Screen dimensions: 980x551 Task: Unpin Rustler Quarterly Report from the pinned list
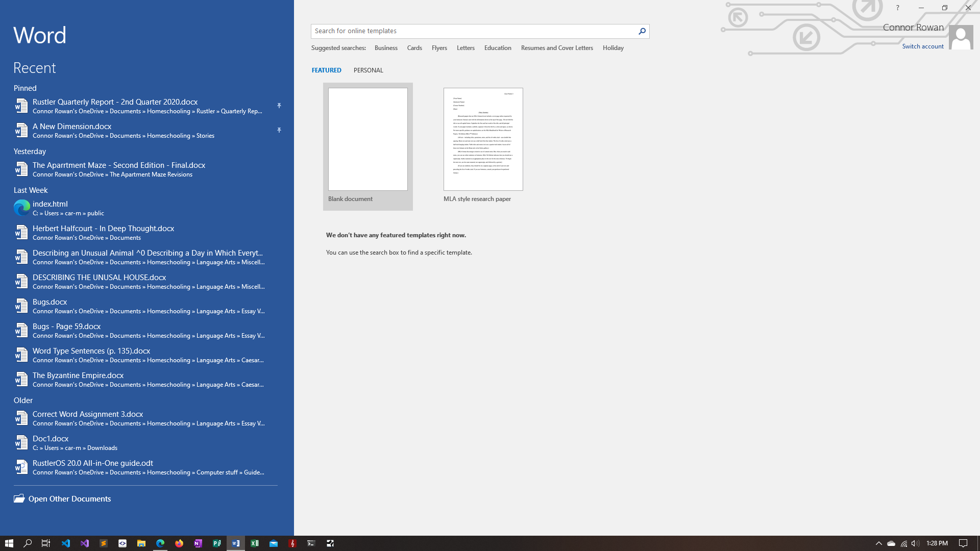[x=279, y=106]
